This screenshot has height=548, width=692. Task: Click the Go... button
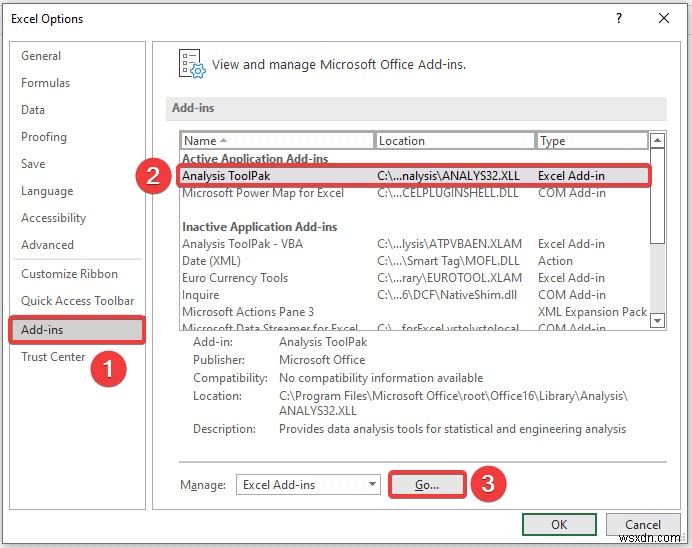(427, 485)
